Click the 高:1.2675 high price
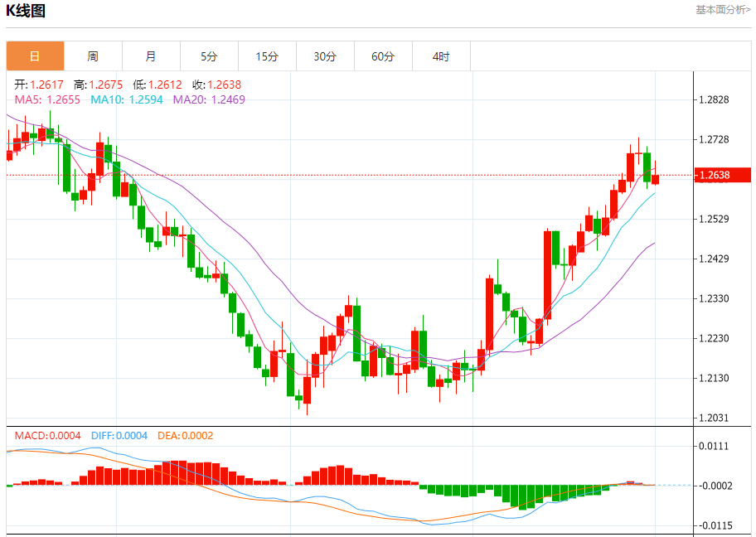The image size is (756, 537). 99,85
